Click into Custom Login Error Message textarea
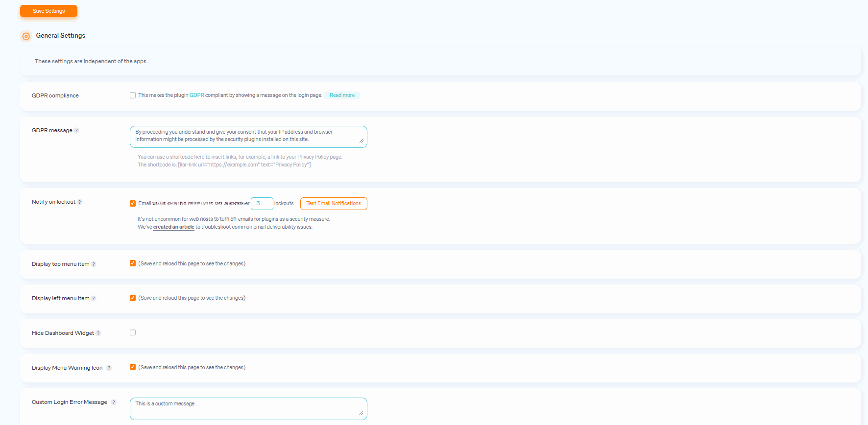The width and height of the screenshot is (868, 425). tap(248, 409)
